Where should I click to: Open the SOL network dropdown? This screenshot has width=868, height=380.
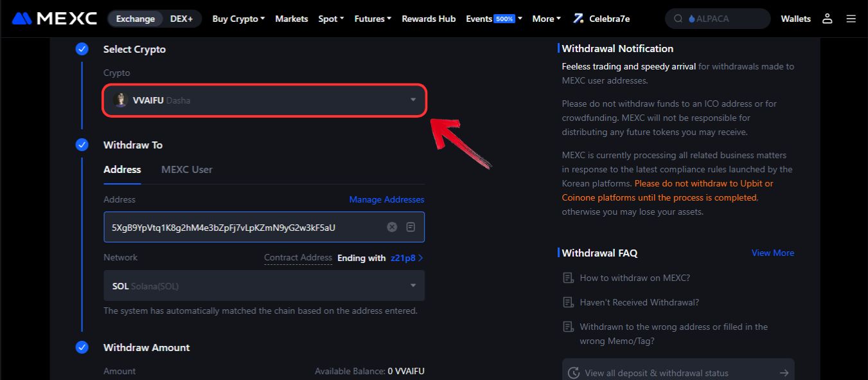coord(264,285)
